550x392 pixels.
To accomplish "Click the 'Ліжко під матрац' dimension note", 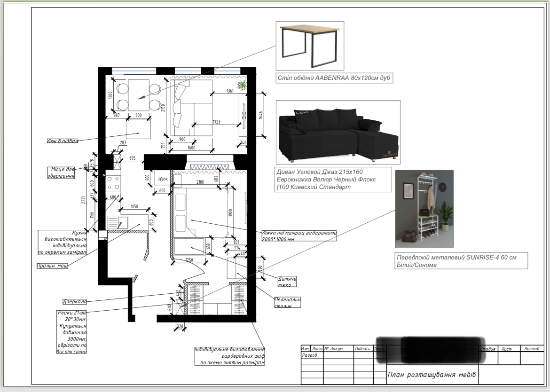I will tap(299, 235).
